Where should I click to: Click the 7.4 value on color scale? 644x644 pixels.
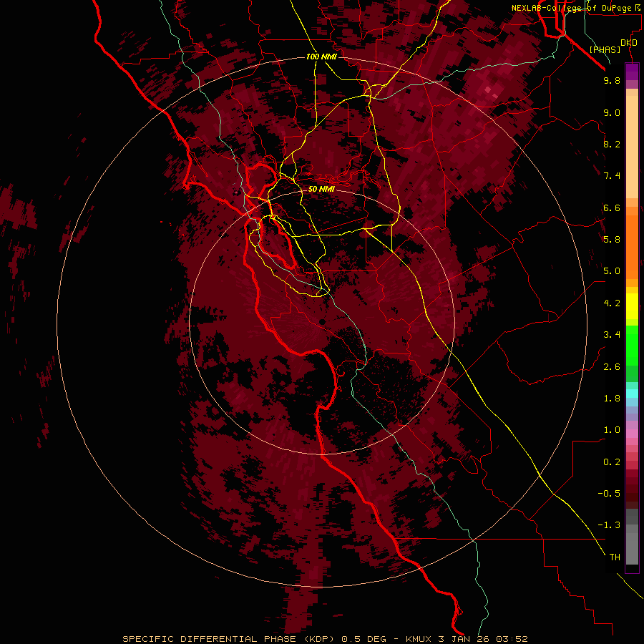click(x=612, y=176)
